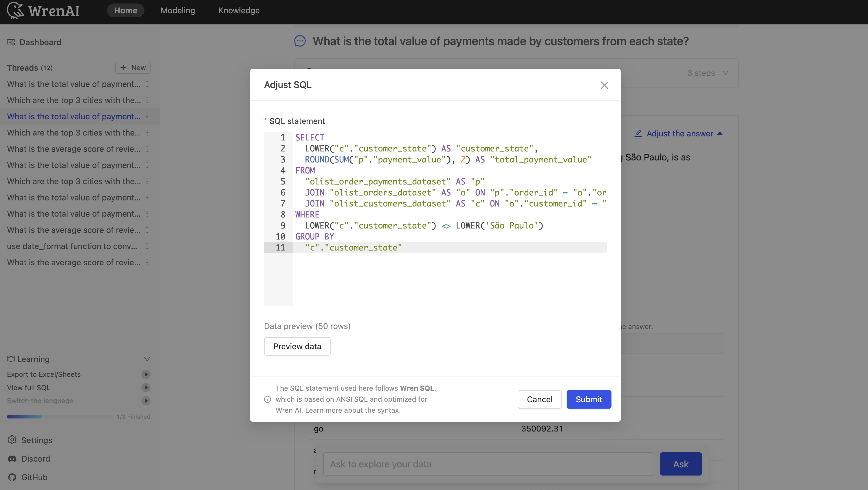Viewport: 868px width, 490px height.
Task: Open the Wren SQL syntax link
Action: click(x=352, y=410)
